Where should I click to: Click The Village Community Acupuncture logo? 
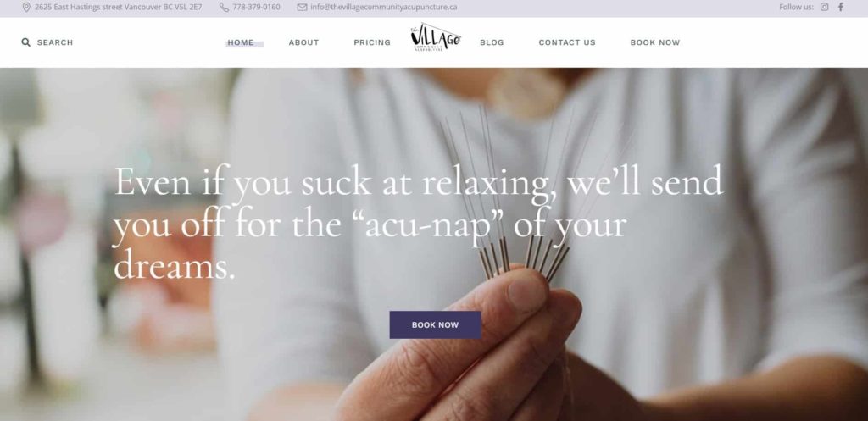coord(435,37)
